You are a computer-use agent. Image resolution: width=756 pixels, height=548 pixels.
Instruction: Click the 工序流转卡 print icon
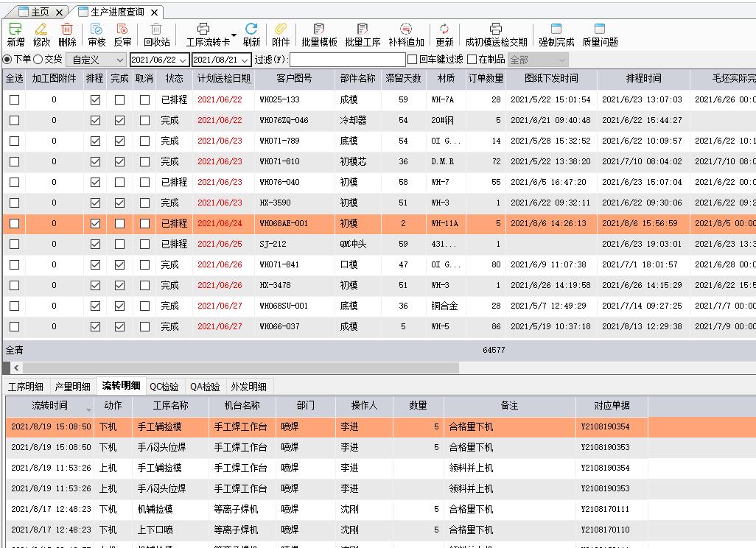click(203, 29)
